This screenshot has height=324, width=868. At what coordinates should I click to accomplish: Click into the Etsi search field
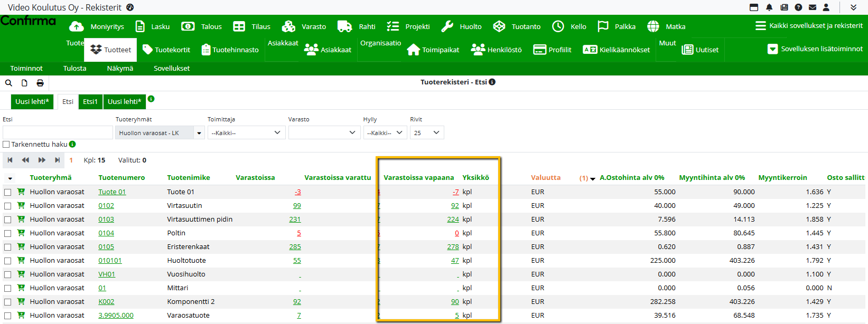(58, 133)
